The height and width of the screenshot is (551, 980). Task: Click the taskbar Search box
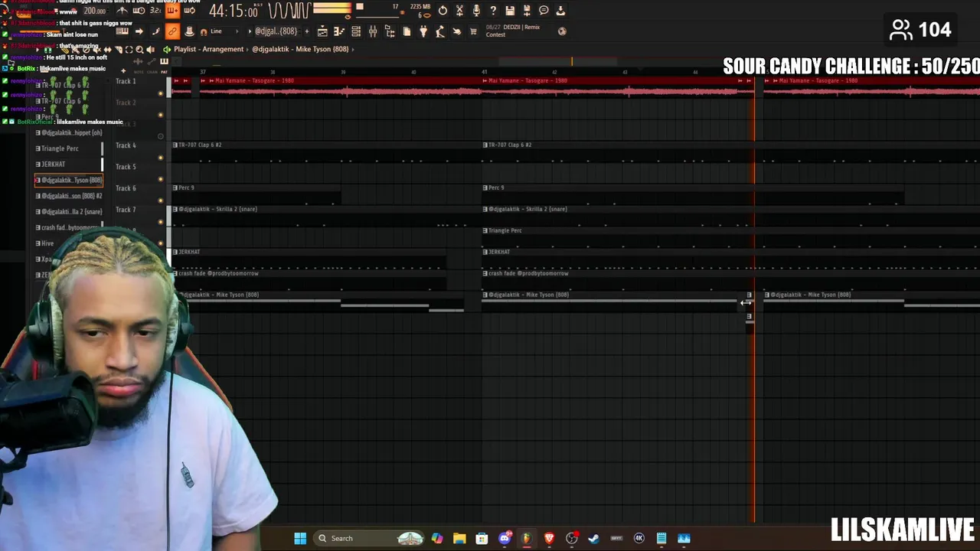(371, 538)
